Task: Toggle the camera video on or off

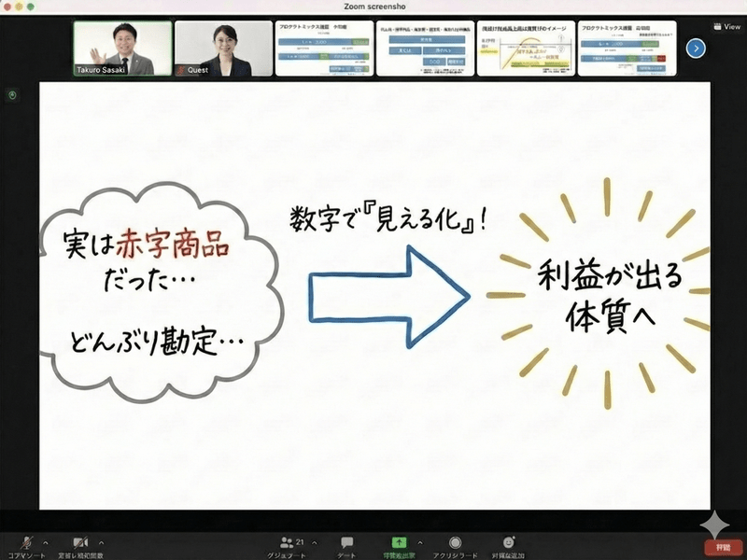Action: coord(80,542)
